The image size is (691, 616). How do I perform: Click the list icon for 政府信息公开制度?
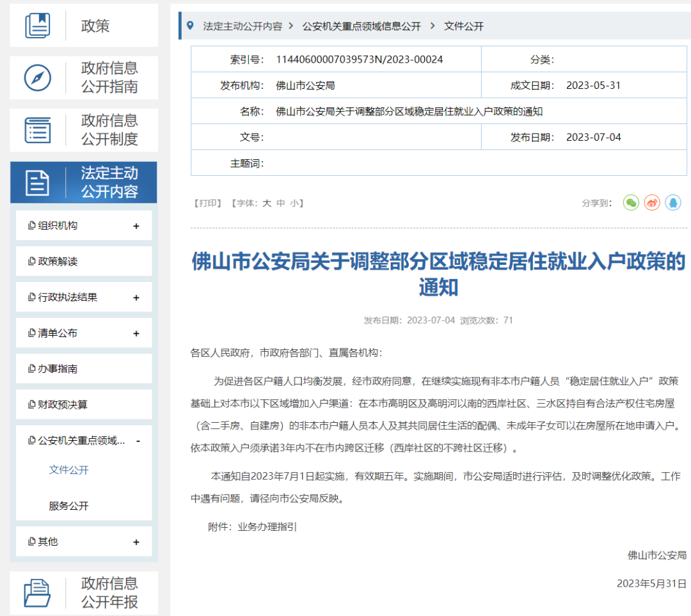pyautogui.click(x=37, y=130)
